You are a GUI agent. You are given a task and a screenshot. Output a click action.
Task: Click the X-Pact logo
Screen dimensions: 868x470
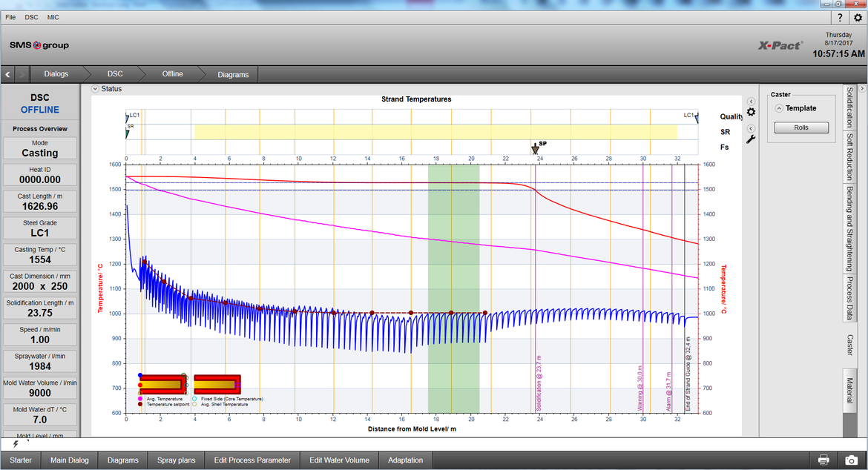click(780, 46)
